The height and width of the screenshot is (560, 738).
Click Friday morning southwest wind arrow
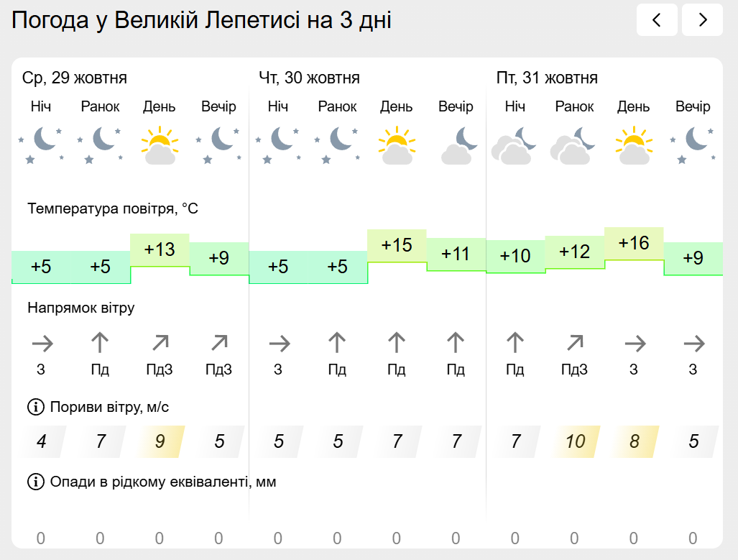click(574, 344)
